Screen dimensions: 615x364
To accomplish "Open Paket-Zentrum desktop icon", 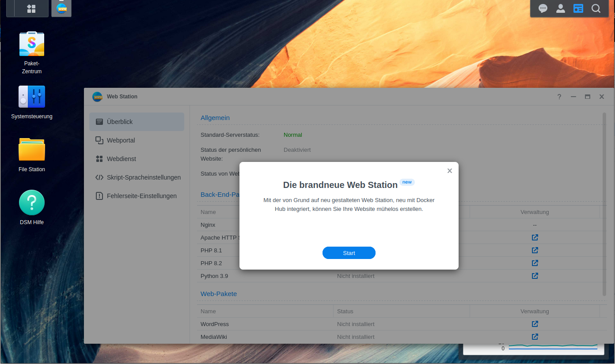I will coord(32,44).
